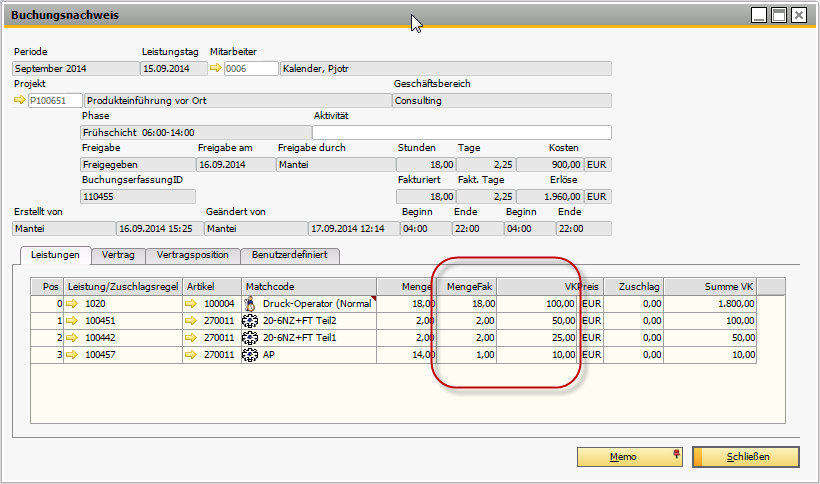Viewport: 820px width, 484px height.
Task: Go to the Benutzerdefiniert tab
Action: pos(290,255)
